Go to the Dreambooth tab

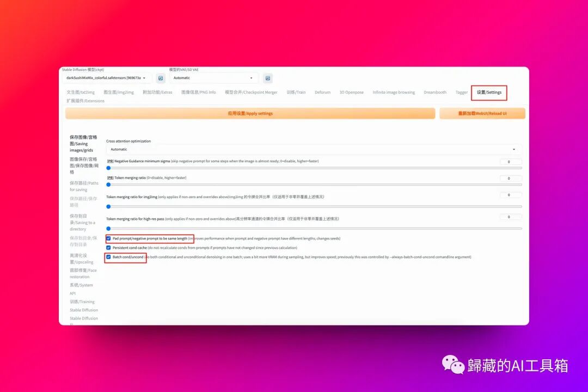tap(435, 92)
